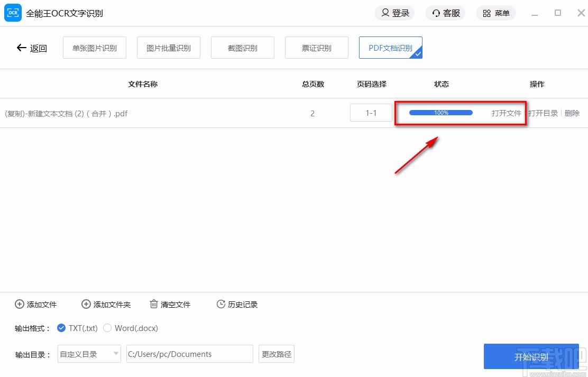Select the Word(.docx) output format
Screen dimensions: 588x377
point(107,328)
